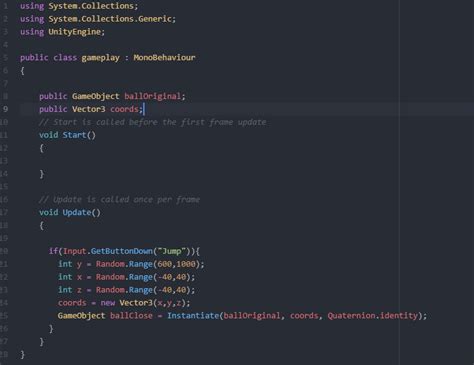Click the value '600' in Random.Range
Screen dimensions: 474x365
pyautogui.click(x=164, y=264)
